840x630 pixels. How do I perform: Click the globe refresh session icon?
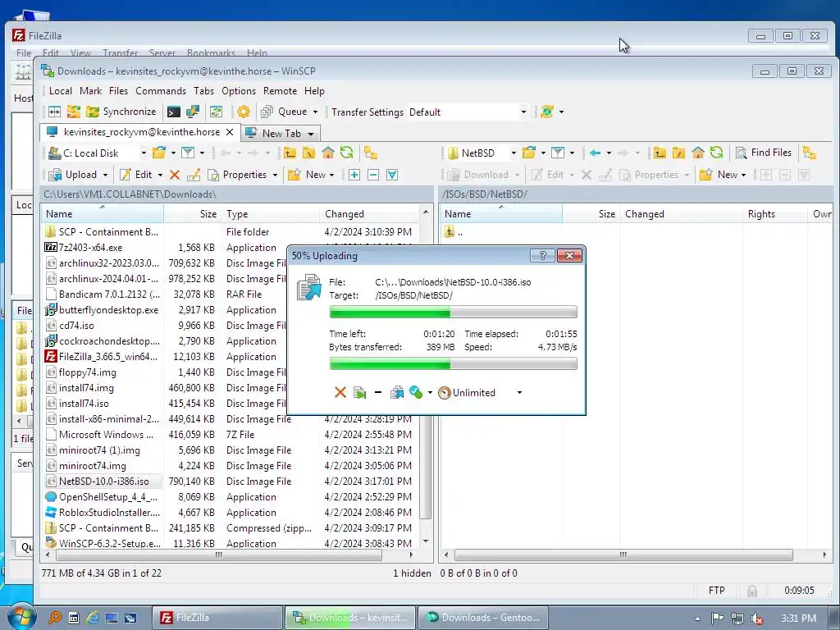pyautogui.click(x=547, y=112)
